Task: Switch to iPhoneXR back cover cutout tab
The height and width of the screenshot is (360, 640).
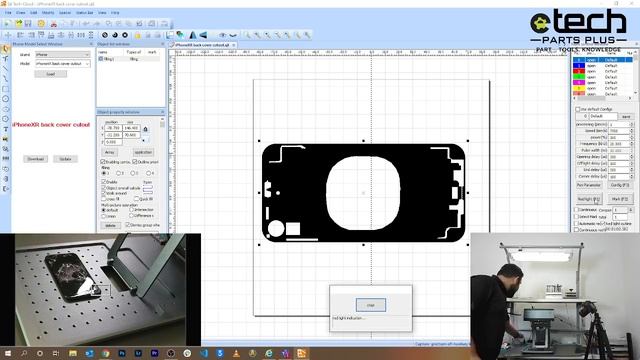Action: point(202,45)
